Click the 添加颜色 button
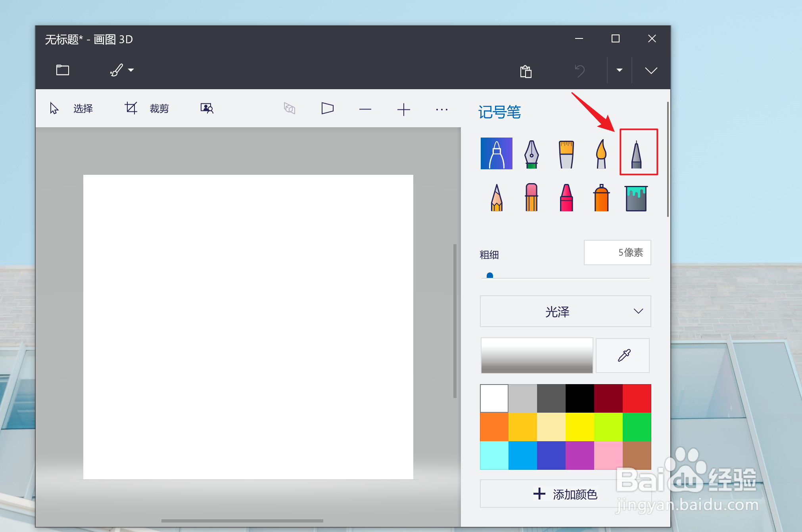This screenshot has width=802, height=532. 565,494
